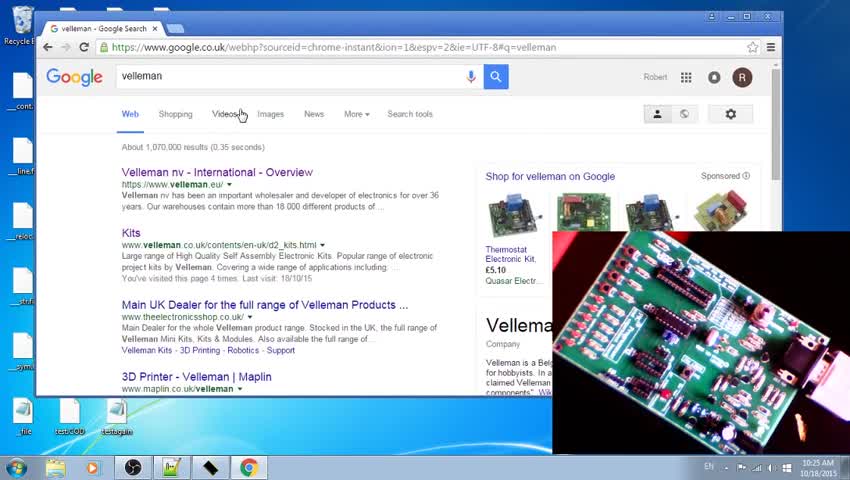Screen dimensions: 850x480
Task: Open '3D Printer - Velleman | Maplin' result
Action: 197,377
